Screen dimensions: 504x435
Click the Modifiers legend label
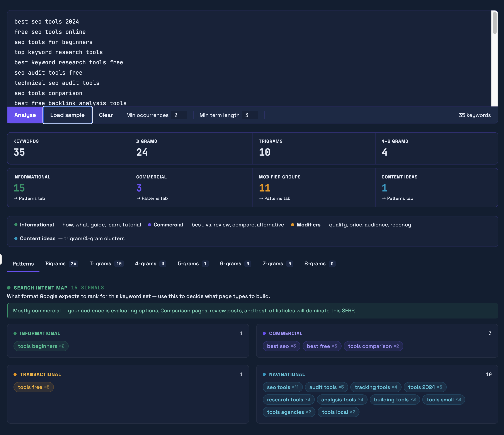308,225
